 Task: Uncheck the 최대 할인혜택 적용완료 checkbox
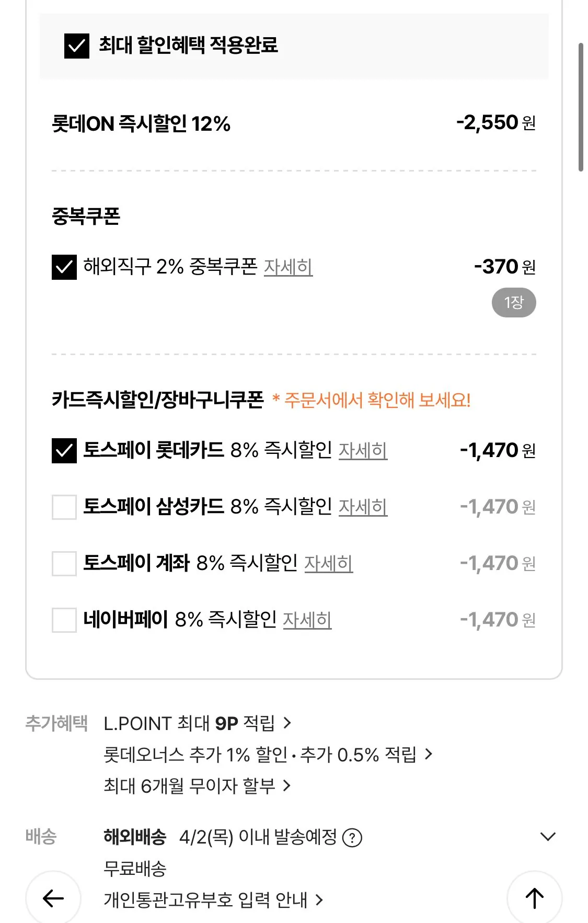(x=77, y=45)
